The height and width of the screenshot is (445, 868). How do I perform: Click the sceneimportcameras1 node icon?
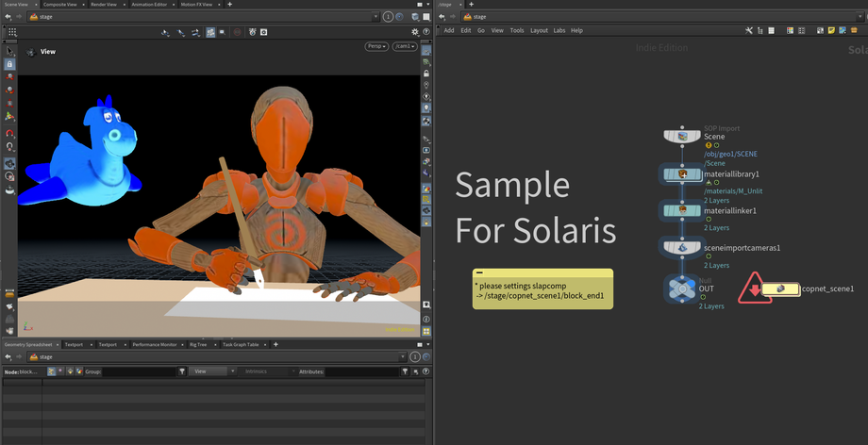click(x=682, y=248)
